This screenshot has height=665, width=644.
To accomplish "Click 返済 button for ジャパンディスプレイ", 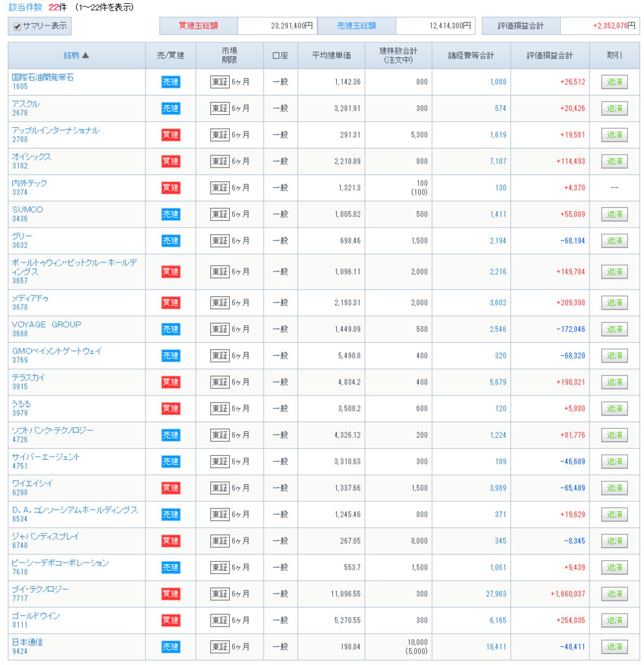I will click(614, 541).
